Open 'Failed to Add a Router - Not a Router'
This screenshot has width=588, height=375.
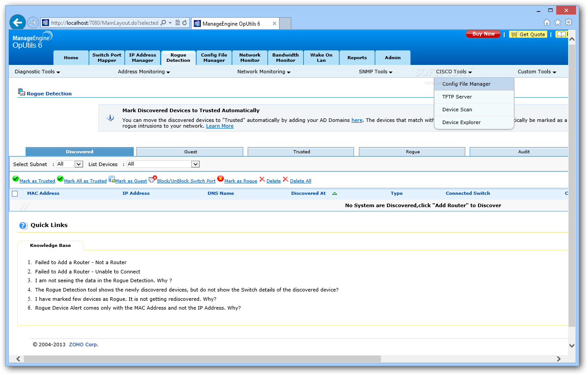[x=81, y=262]
